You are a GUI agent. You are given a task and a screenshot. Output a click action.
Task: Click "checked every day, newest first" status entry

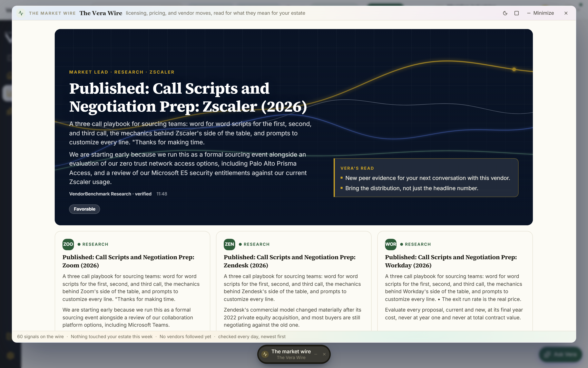click(252, 337)
